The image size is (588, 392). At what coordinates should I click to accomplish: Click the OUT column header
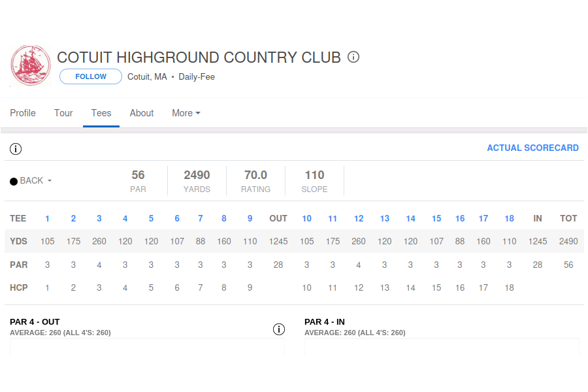278,219
